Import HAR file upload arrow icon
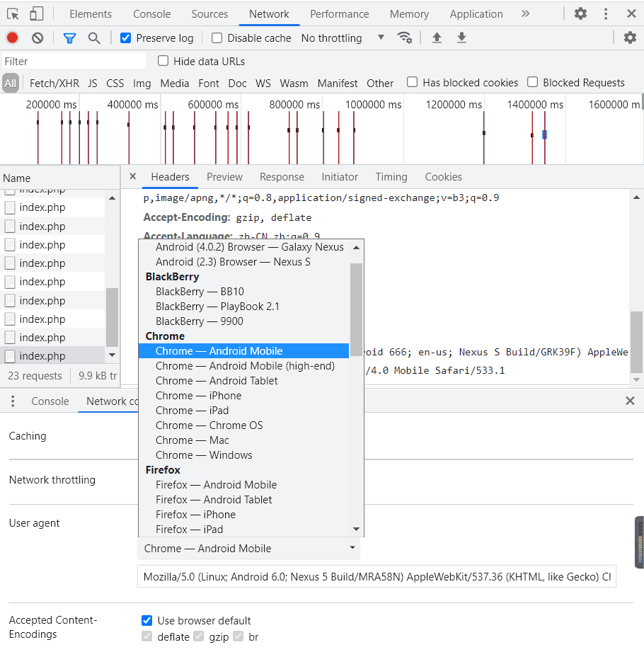This screenshot has height=652, width=644. [x=437, y=38]
